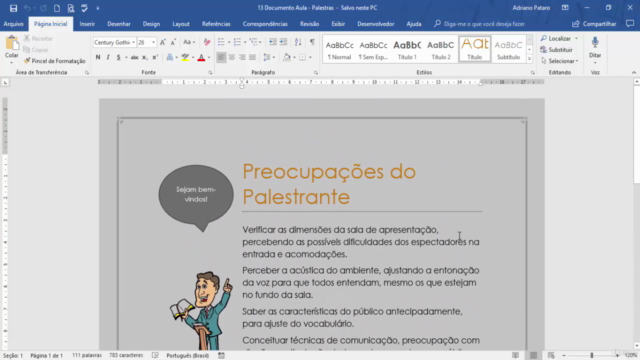Open the font size dropdown

coord(153,42)
